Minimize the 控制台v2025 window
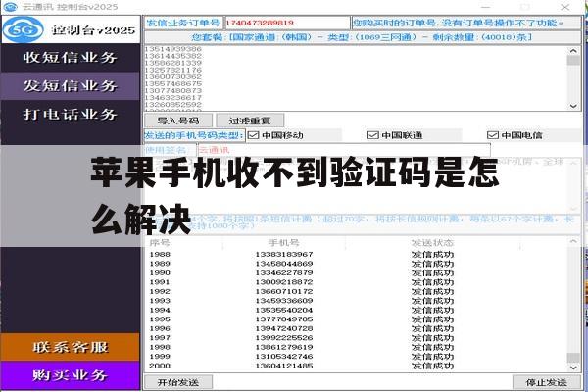The width and height of the screenshot is (588, 392). pyautogui.click(x=486, y=7)
